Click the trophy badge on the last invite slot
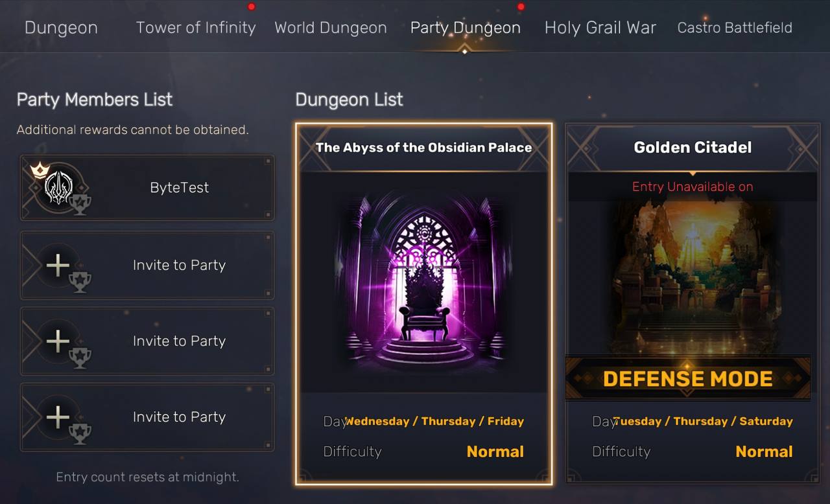 80,434
